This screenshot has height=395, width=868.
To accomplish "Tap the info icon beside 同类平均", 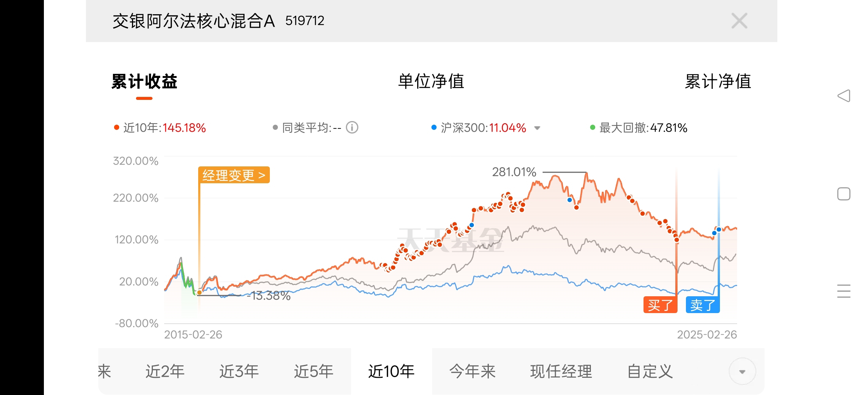I will [352, 128].
